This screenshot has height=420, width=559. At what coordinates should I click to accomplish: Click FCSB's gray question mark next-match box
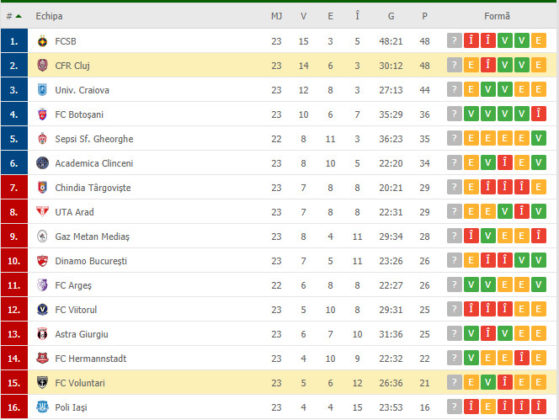pyautogui.click(x=454, y=41)
